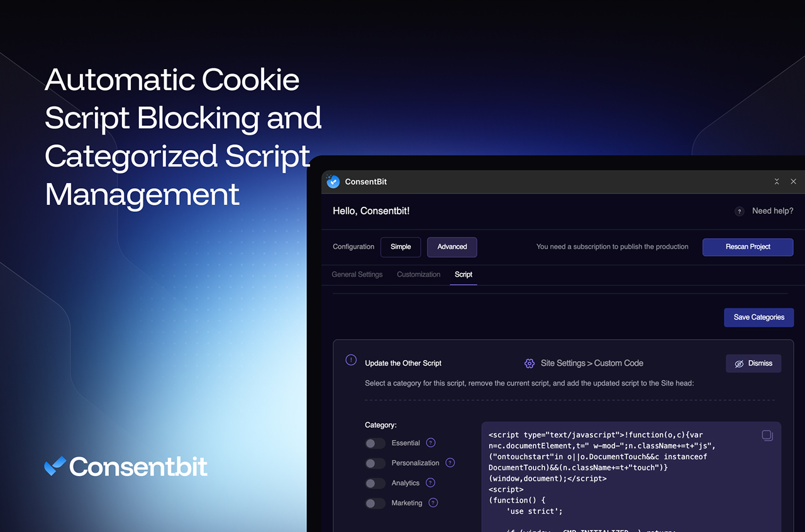Open the Need help? link
The width and height of the screenshot is (805, 532).
tap(772, 211)
